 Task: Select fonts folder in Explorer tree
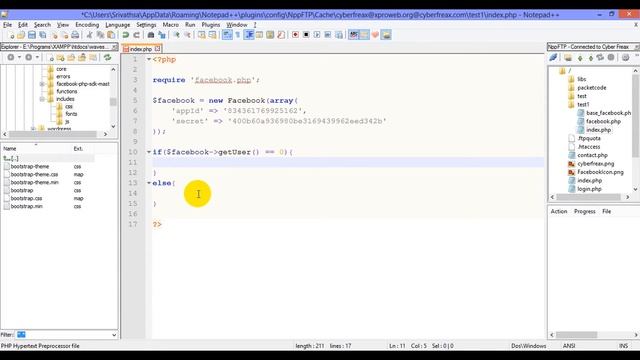(71, 114)
